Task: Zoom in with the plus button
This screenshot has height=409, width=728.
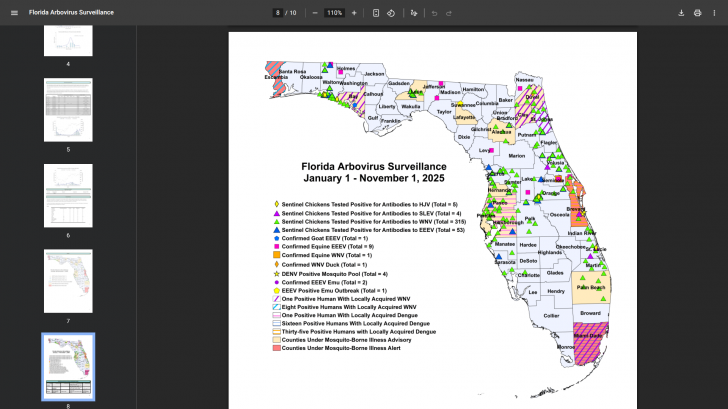Action: click(x=353, y=13)
